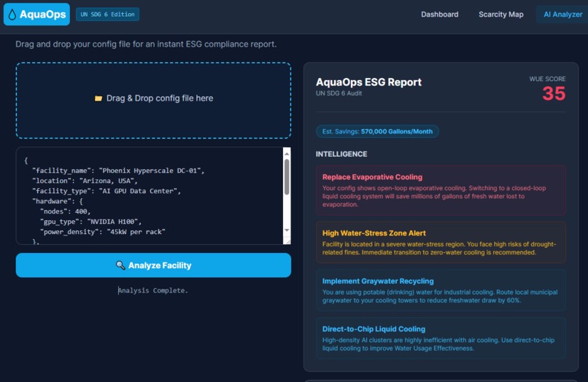Click the AquaOps brand name text
This screenshot has height=382, width=588.
[x=43, y=15]
